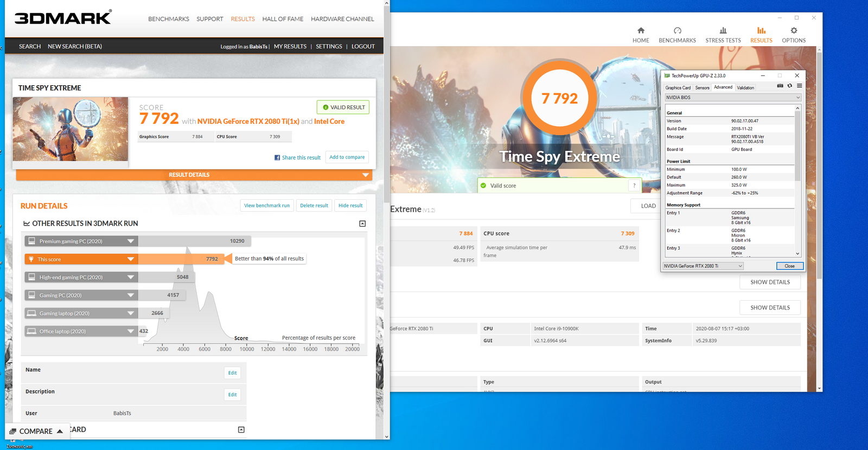
Task: Click Close button in GPU-Z
Action: [790, 266]
